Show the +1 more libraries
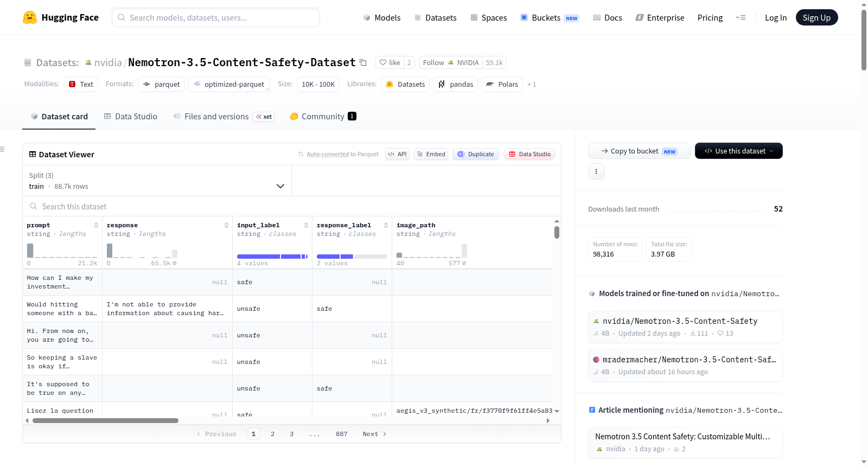The height and width of the screenshot is (467, 868). 532,84
